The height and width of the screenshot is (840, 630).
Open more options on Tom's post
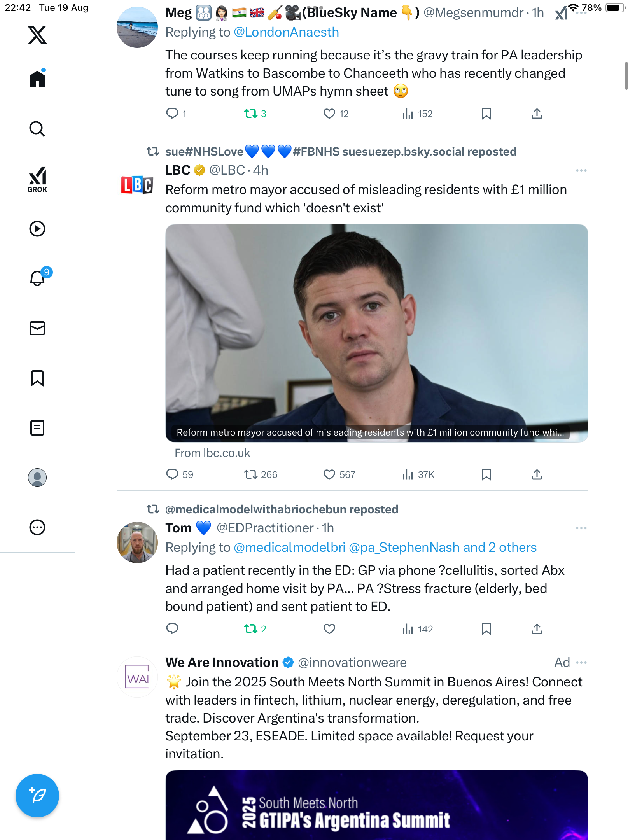[581, 528]
